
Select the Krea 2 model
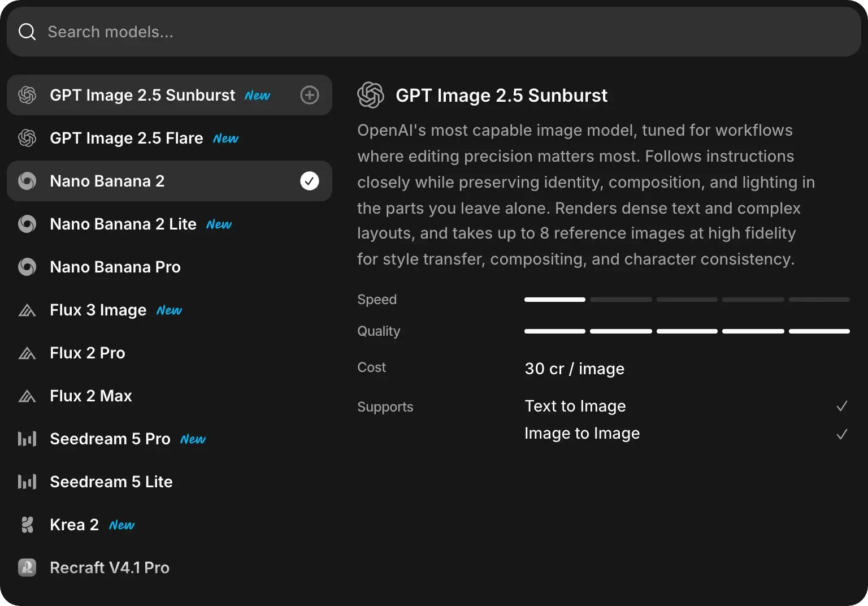[170, 525]
